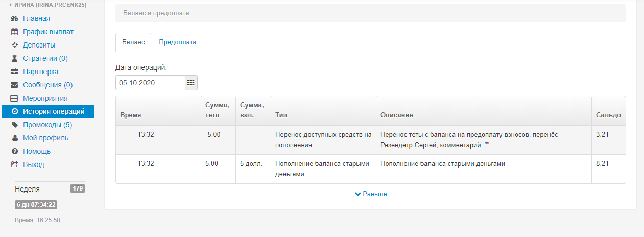Screen dimensions: 644x237
Task: Click the Выход link
Action: [34, 165]
